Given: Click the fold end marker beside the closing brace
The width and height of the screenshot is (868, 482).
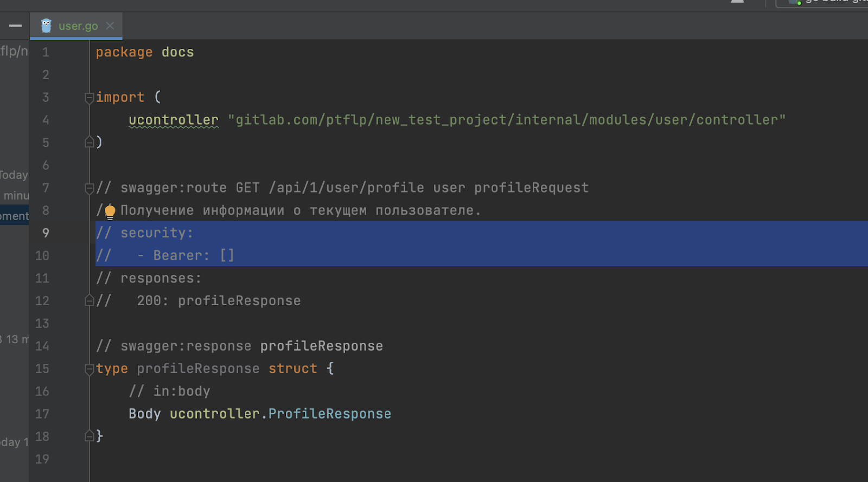Looking at the screenshot, I should (x=90, y=436).
